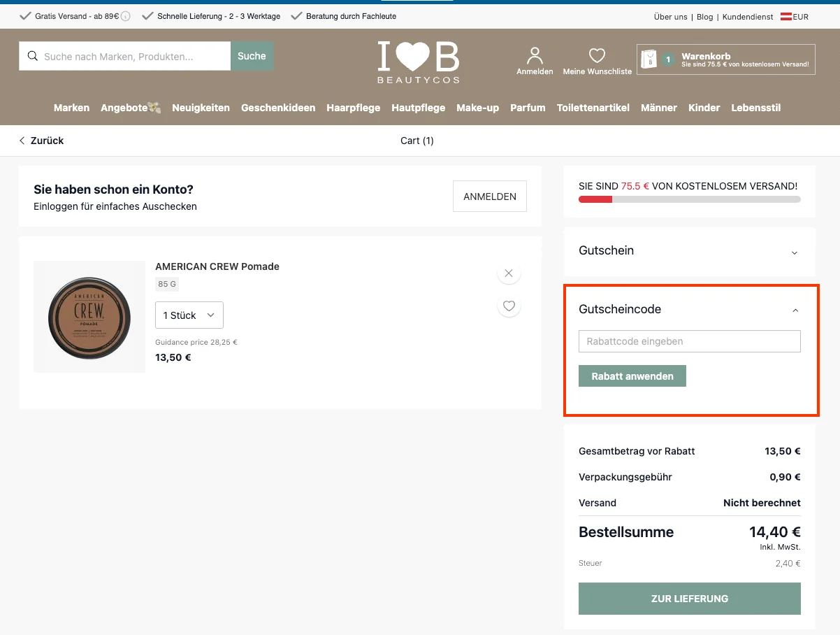
Task: Click the Austrian flag currency icon
Action: (788, 16)
